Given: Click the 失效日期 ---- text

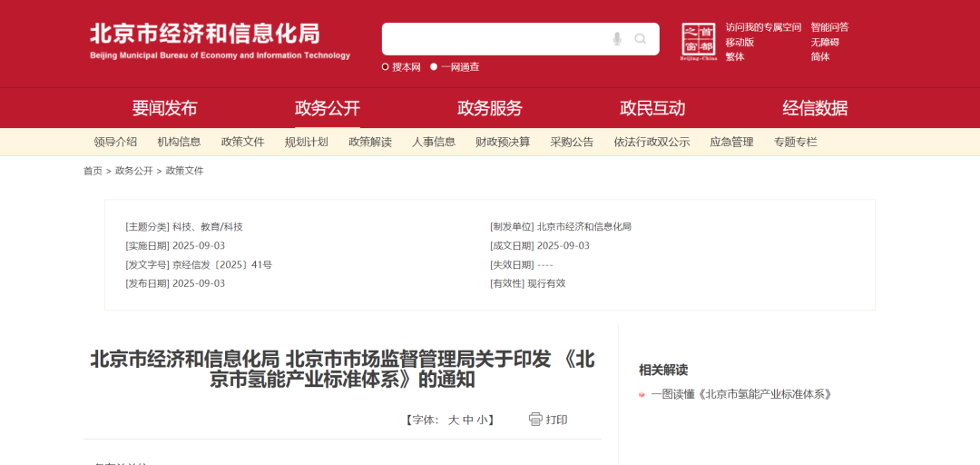Looking at the screenshot, I should (545, 264).
